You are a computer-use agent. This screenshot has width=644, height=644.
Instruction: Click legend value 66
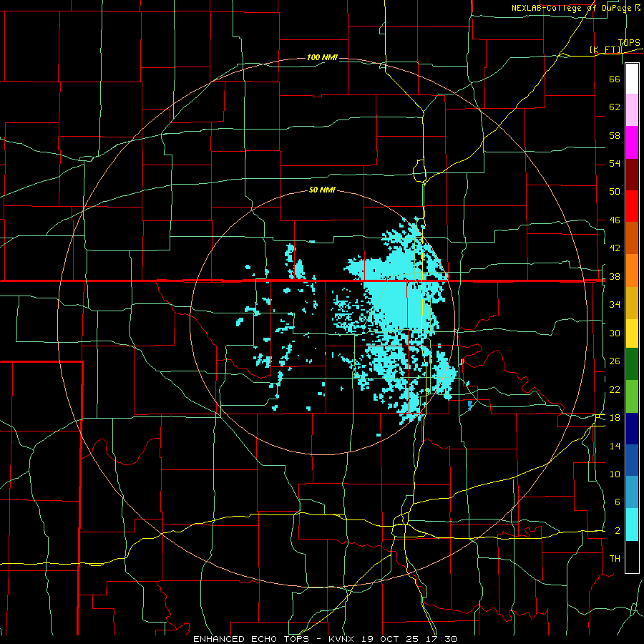tap(615, 79)
